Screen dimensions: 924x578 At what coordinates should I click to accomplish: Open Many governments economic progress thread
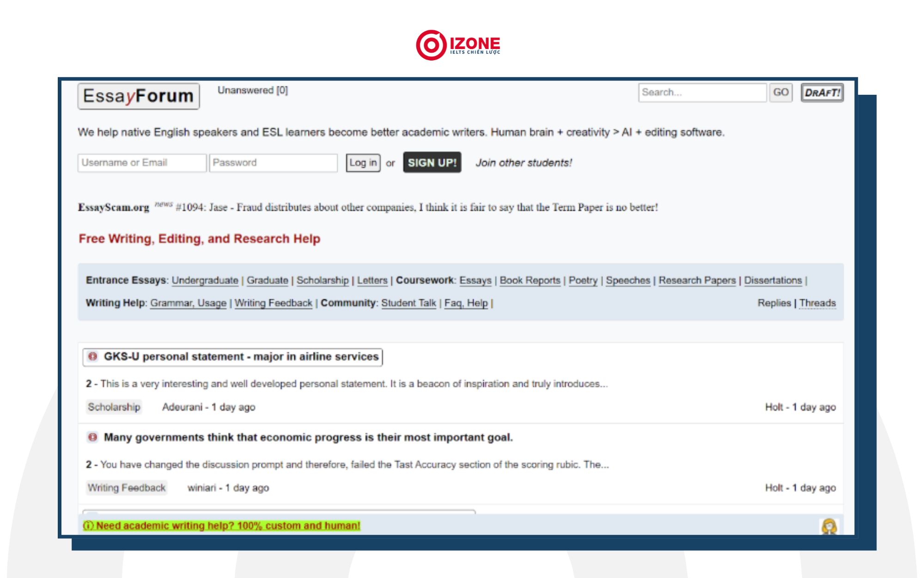(308, 437)
